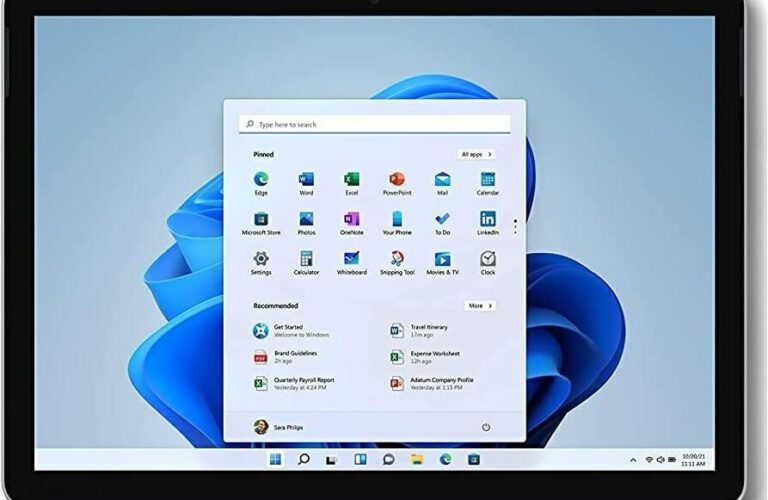Launch Whiteboard

coord(352,263)
